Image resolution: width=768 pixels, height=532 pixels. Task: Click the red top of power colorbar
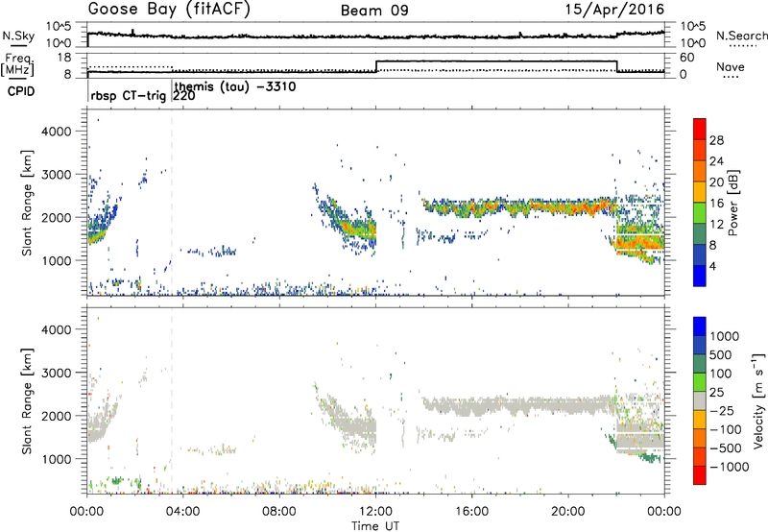click(700, 129)
